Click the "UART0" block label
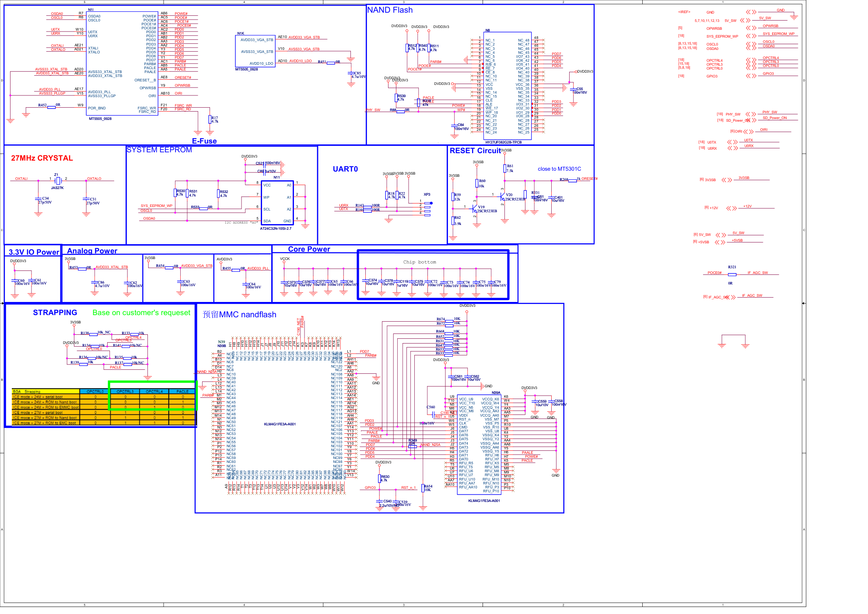Screen dimensions: 868x614 coord(345,169)
